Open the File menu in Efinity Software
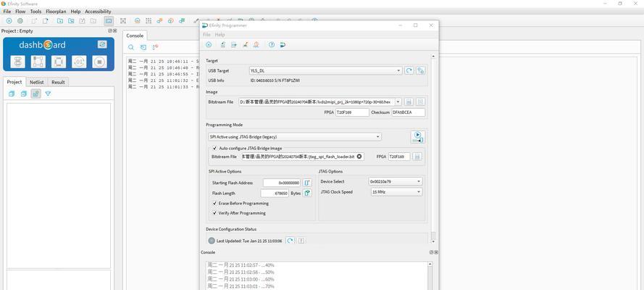 click(x=7, y=12)
